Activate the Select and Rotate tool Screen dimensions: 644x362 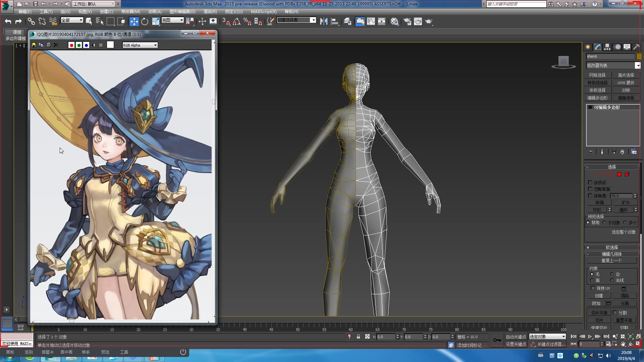point(145,21)
